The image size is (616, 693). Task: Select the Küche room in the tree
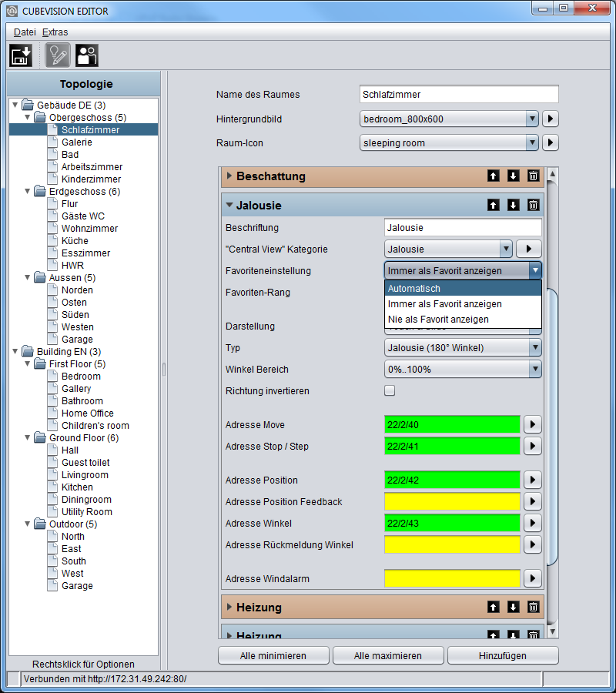point(75,240)
